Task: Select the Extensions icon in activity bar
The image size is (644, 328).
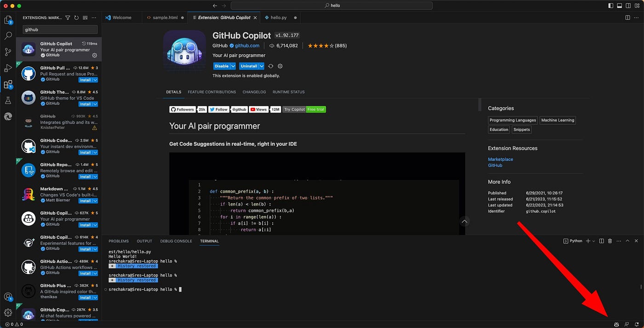Action: click(8, 84)
